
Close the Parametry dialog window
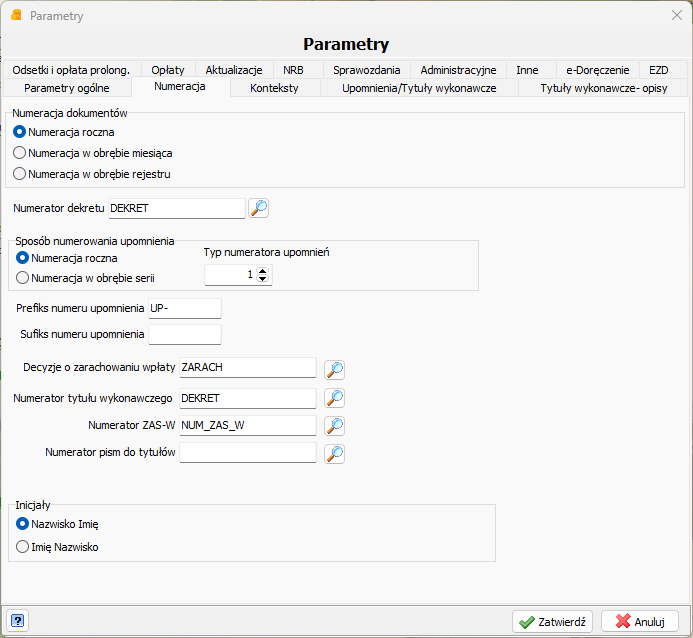(x=677, y=15)
